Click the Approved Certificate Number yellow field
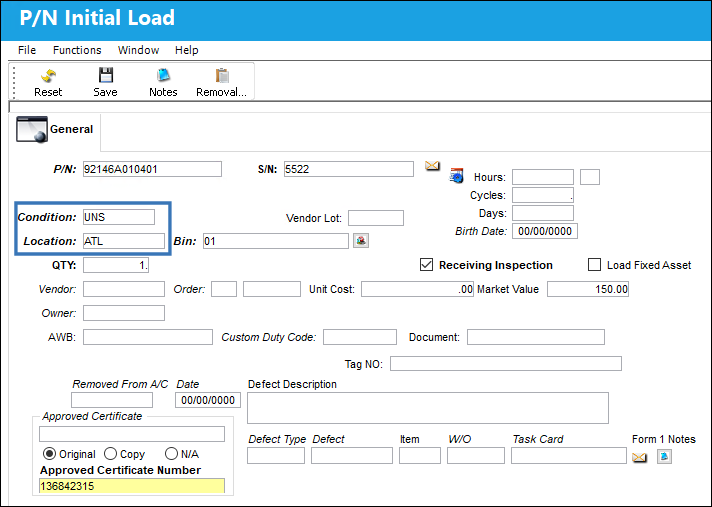Viewport: 712px width, 507px height. point(132,486)
